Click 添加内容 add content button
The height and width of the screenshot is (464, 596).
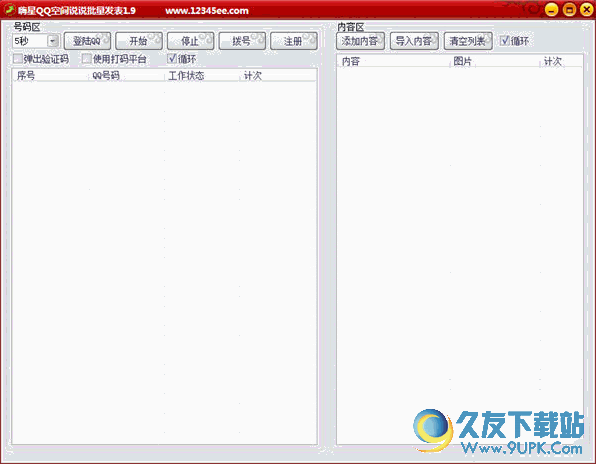pos(360,41)
